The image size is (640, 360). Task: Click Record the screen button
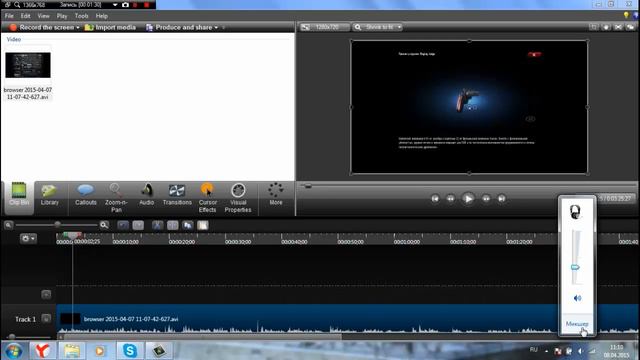coord(41,27)
